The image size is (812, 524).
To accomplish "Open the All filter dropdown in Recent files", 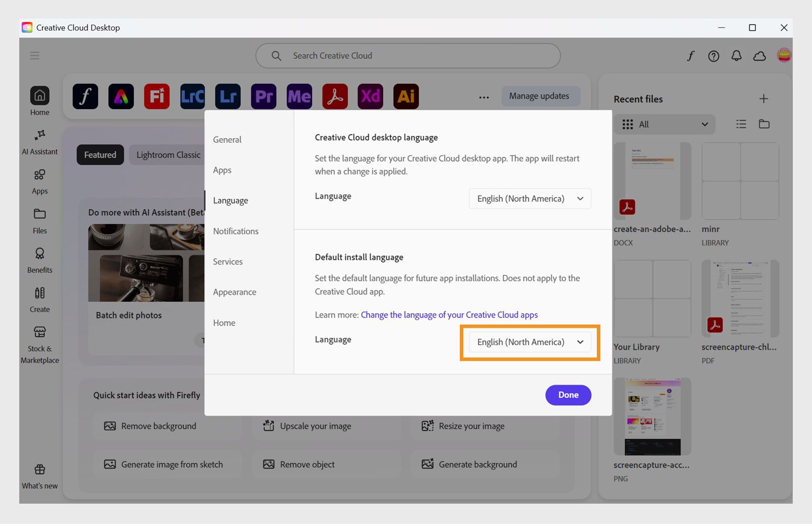I will [664, 124].
